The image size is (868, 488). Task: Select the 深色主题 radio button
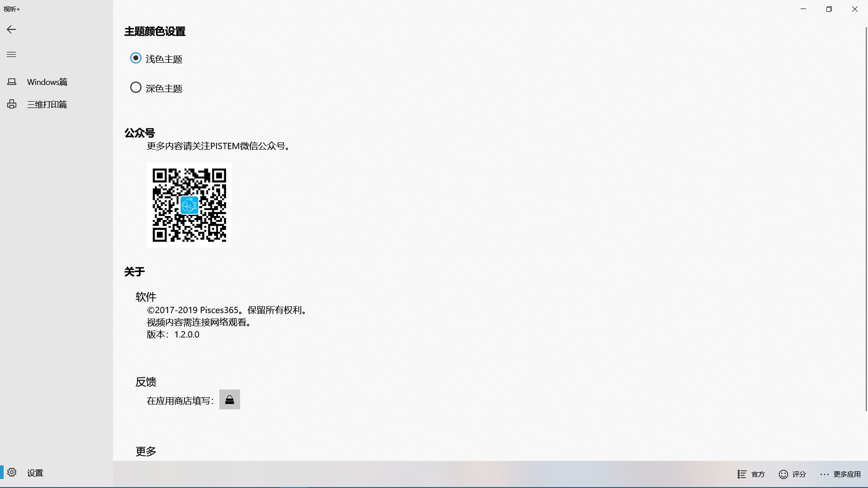[136, 88]
